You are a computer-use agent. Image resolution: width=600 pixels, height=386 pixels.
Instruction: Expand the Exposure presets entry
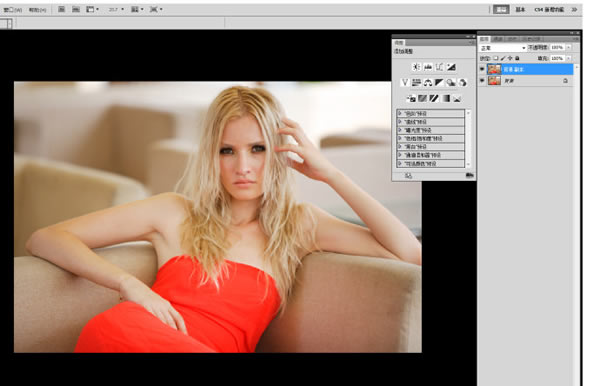pyautogui.click(x=430, y=130)
